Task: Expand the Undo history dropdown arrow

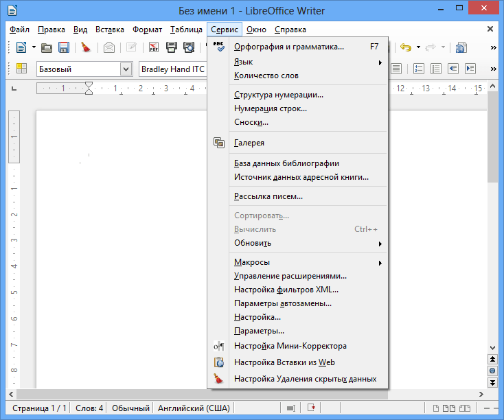Action: (418, 47)
